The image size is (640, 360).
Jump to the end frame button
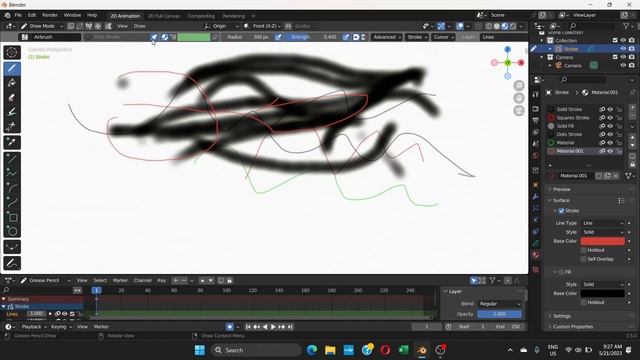[x=290, y=327]
